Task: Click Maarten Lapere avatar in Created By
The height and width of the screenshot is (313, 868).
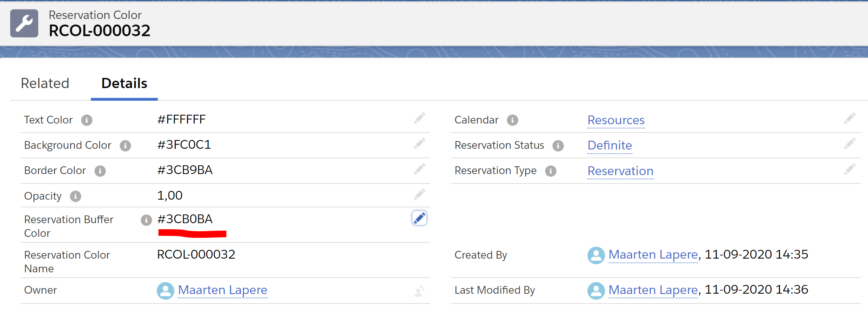Action: pyautogui.click(x=596, y=255)
